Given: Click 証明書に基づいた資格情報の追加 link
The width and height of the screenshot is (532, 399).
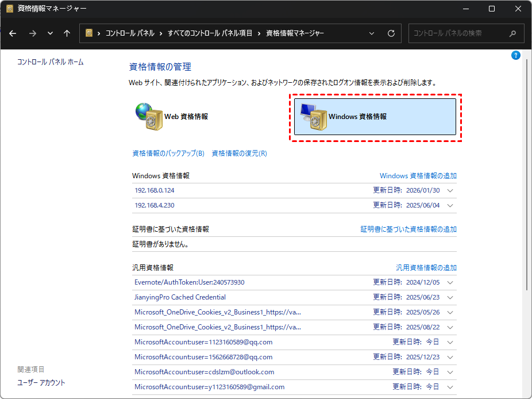Looking at the screenshot, I should [x=408, y=229].
